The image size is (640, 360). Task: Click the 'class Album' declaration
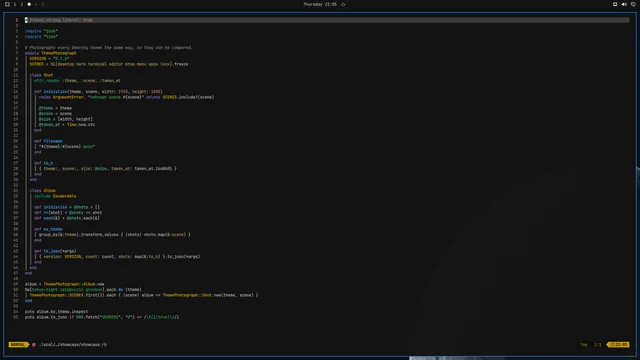(x=42, y=191)
